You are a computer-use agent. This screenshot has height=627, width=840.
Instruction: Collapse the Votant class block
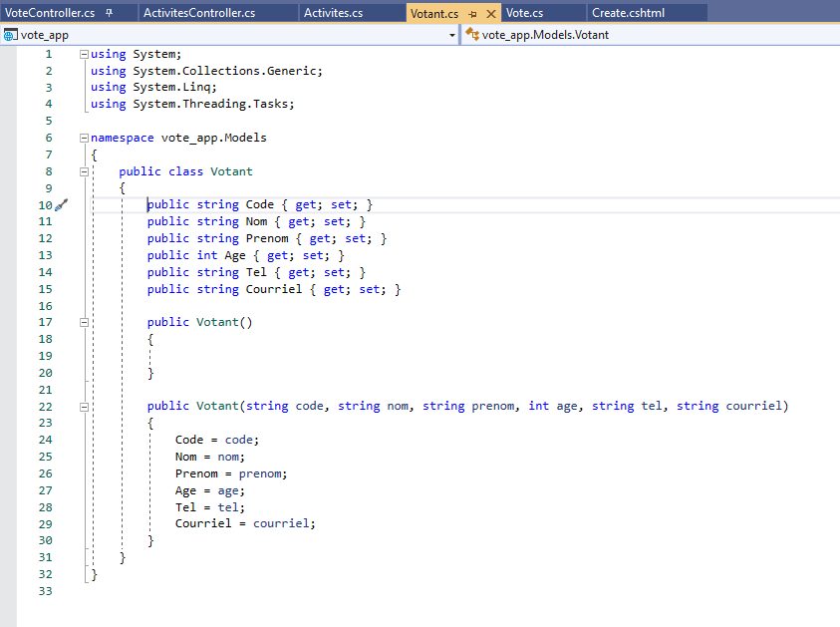click(x=84, y=172)
